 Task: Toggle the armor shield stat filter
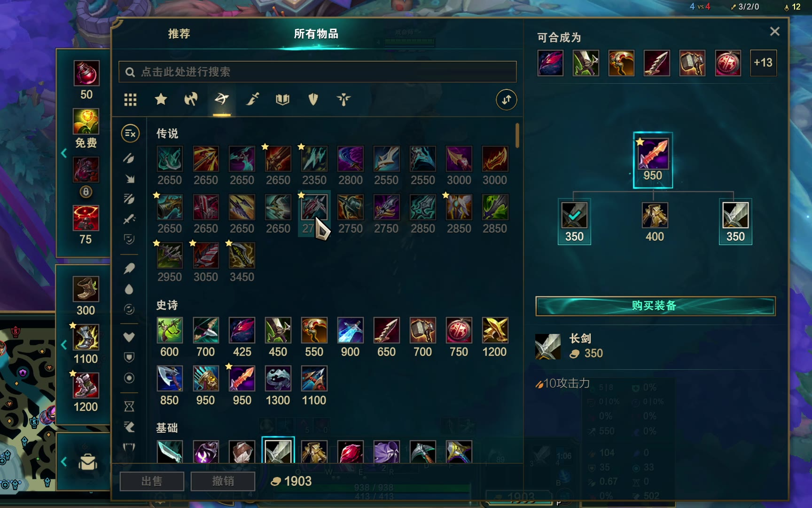click(x=129, y=357)
